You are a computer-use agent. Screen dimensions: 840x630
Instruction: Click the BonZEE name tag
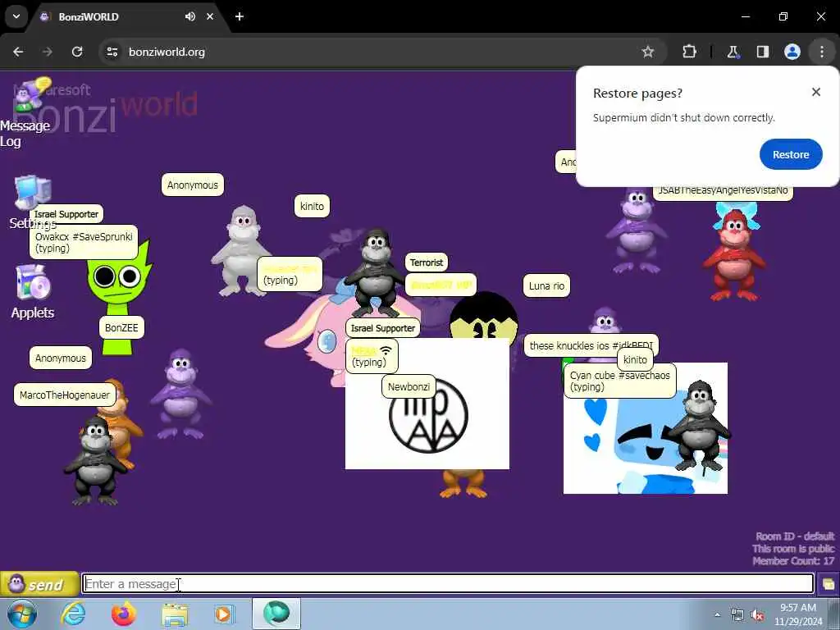tap(121, 327)
